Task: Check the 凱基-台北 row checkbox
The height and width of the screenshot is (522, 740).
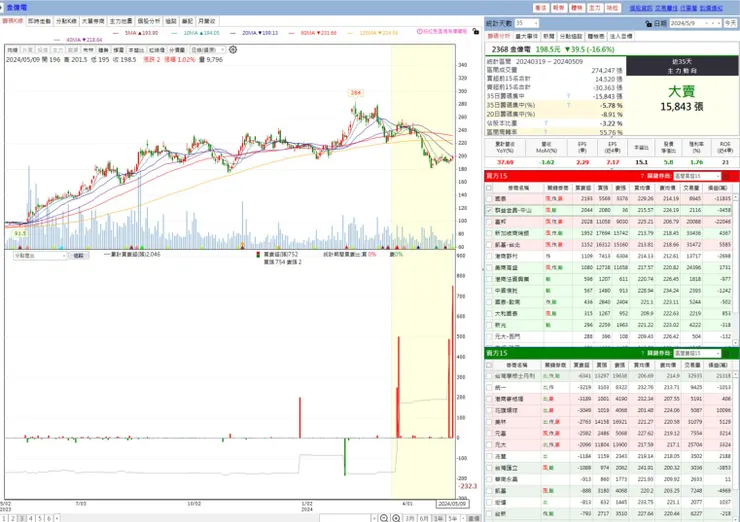Action: pyautogui.click(x=489, y=245)
